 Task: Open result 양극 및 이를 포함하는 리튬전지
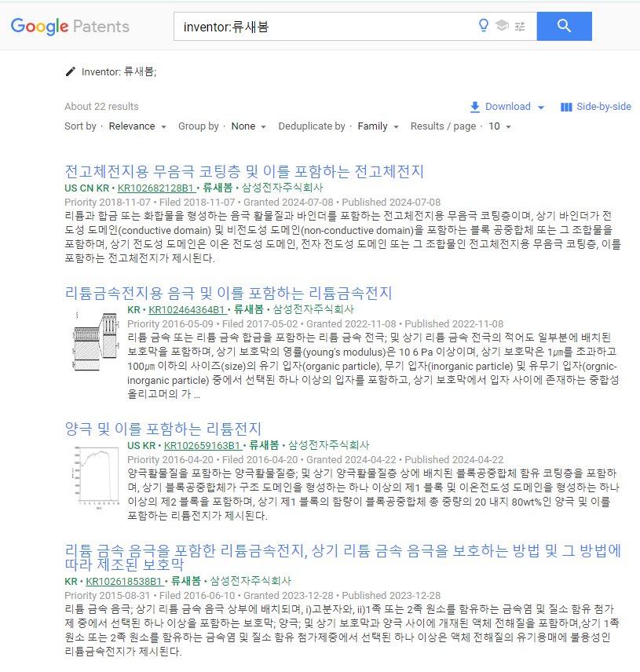tap(163, 429)
